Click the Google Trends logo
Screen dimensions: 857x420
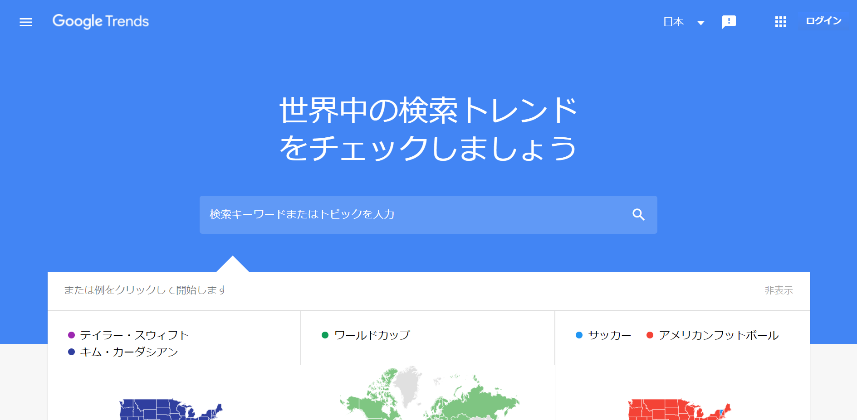coord(100,22)
